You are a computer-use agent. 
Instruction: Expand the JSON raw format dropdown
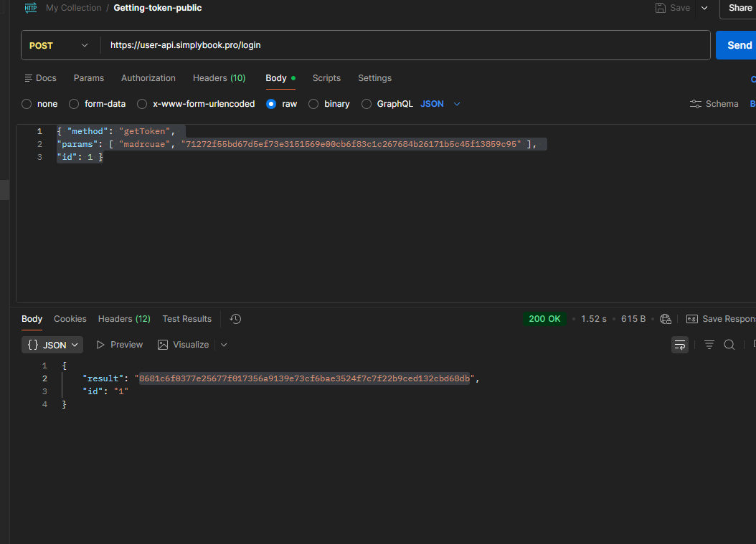pos(457,104)
